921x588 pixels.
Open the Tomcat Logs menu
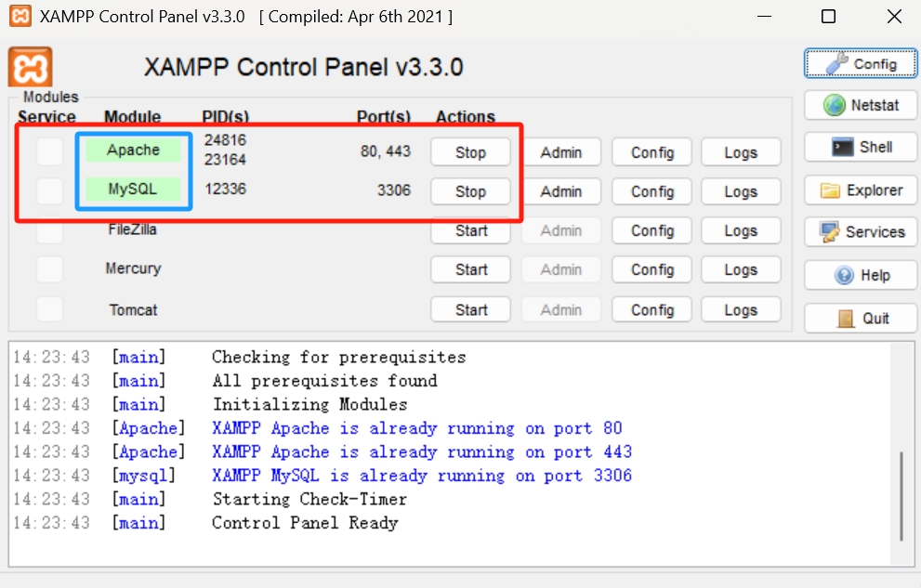tap(741, 309)
